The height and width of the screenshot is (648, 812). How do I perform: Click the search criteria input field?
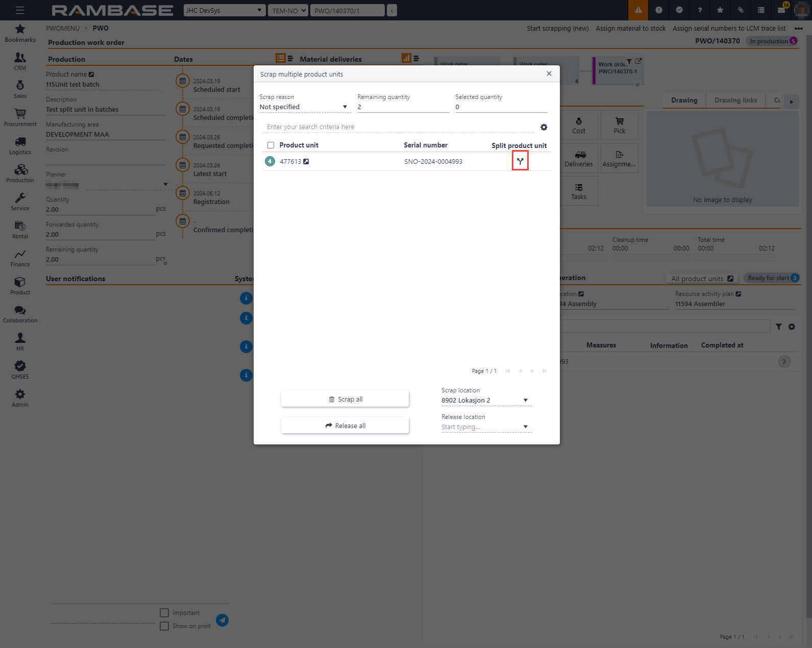pyautogui.click(x=399, y=127)
